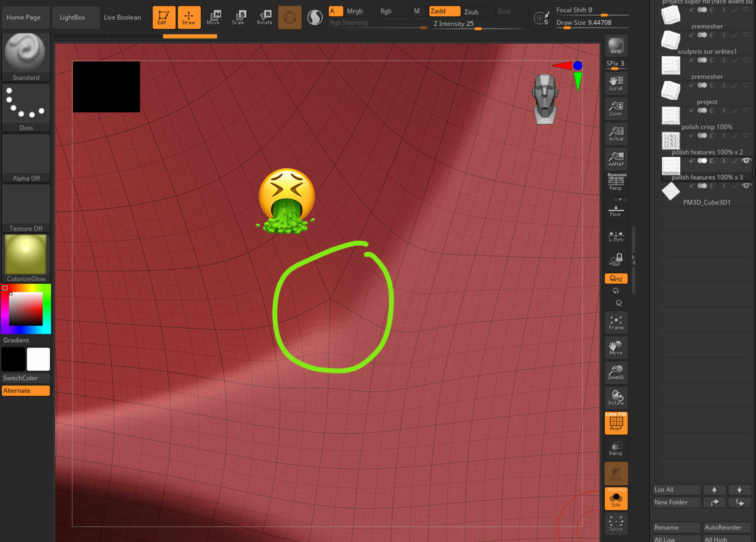The width and height of the screenshot is (756, 542).
Task: Click the Draw Size slider
Action: pos(592,23)
